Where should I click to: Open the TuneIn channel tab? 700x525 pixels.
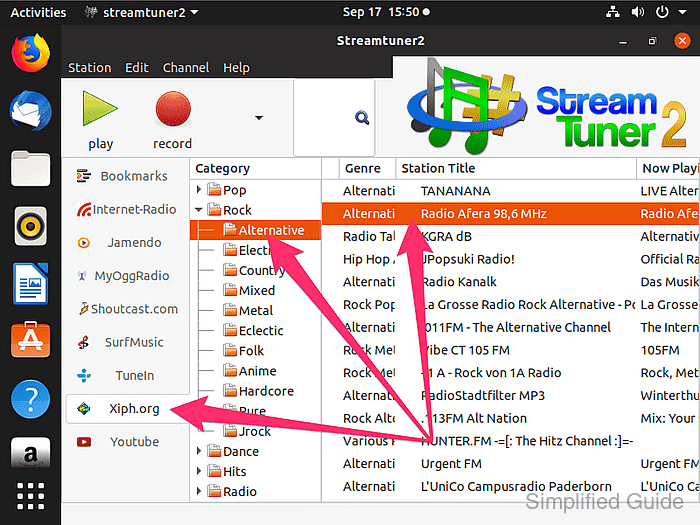127,375
